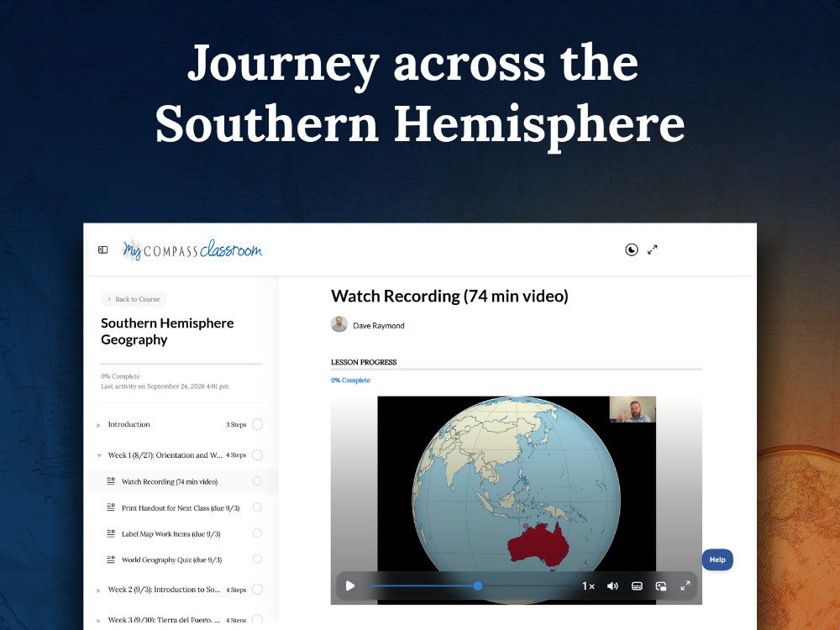Image resolution: width=840 pixels, height=630 pixels.
Task: Toggle closed captions icon
Action: pyautogui.click(x=637, y=586)
